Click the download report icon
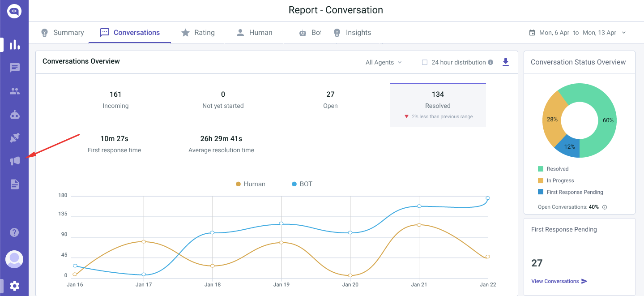644x296 pixels. 506,62
